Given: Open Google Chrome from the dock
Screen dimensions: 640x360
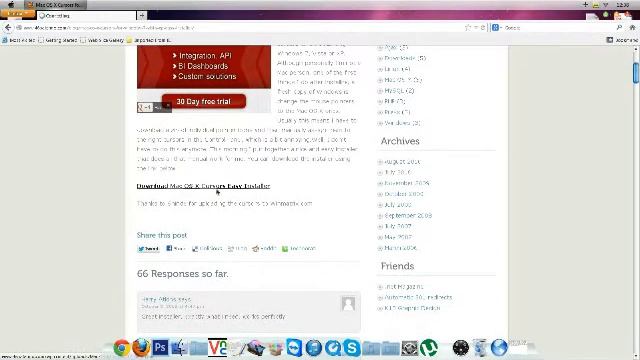Looking at the screenshot, I should 122,348.
